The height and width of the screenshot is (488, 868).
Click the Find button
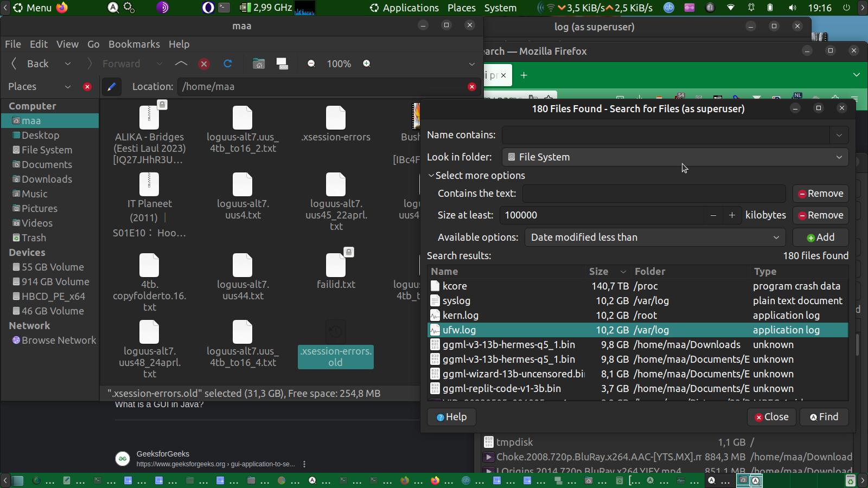pos(824,417)
